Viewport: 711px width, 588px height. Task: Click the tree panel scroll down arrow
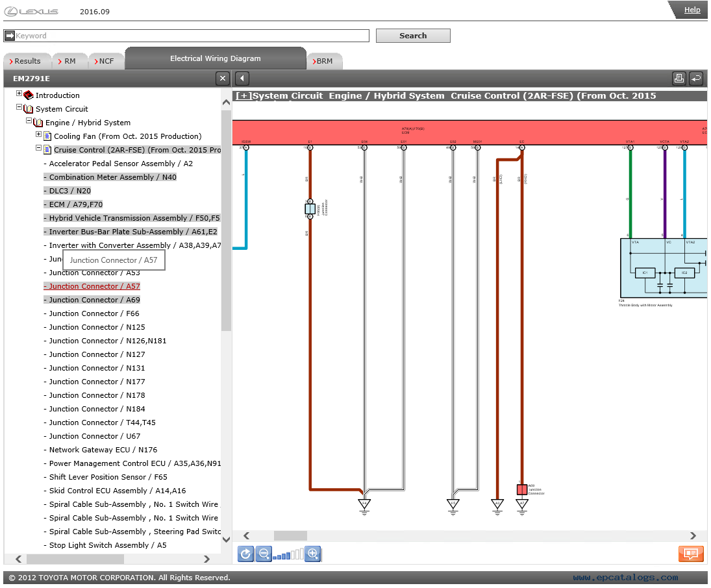click(226, 539)
